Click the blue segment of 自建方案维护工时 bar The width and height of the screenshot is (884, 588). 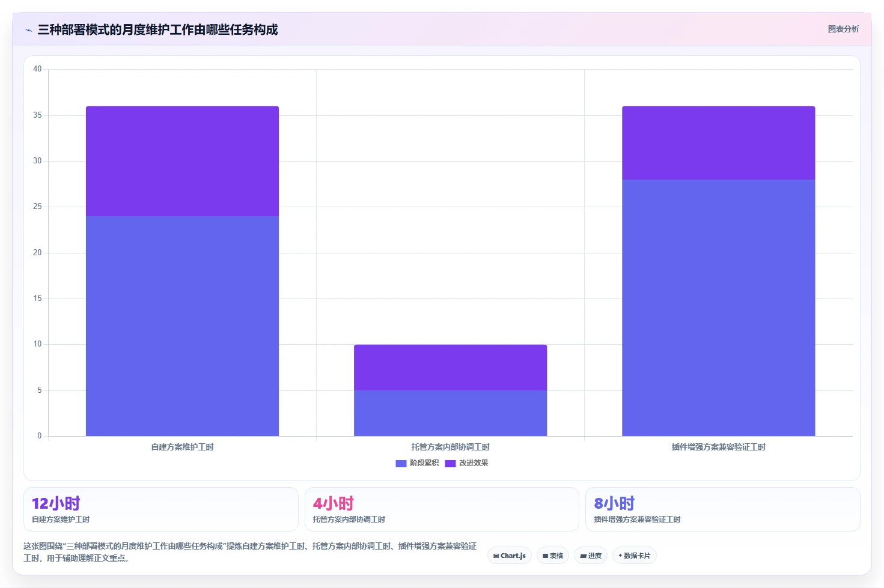[182, 326]
